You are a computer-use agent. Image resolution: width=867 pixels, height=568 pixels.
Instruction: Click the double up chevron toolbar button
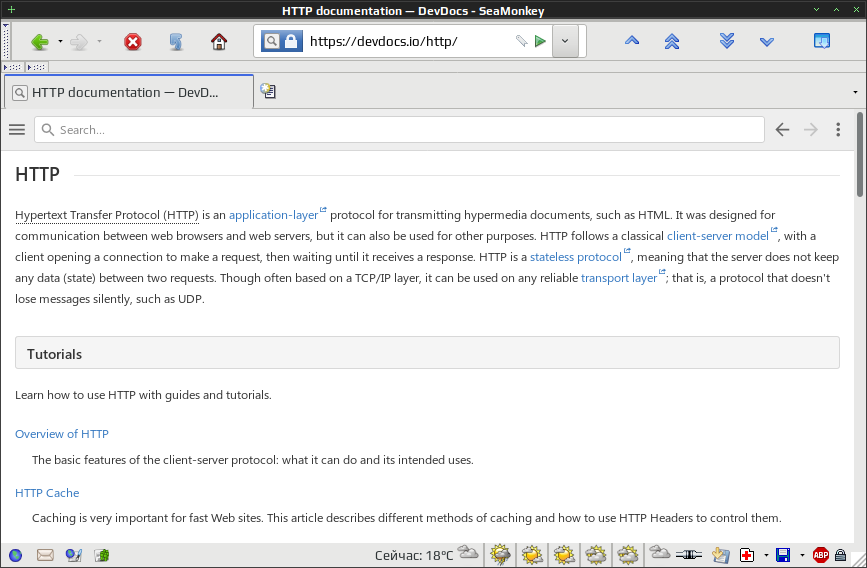tap(672, 41)
